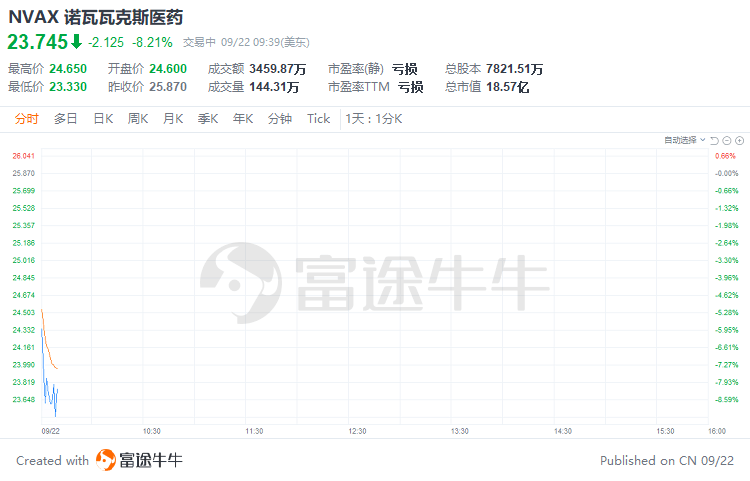750x481 pixels.
Task: Open the 自动选择 dropdown
Action: pyautogui.click(x=684, y=140)
